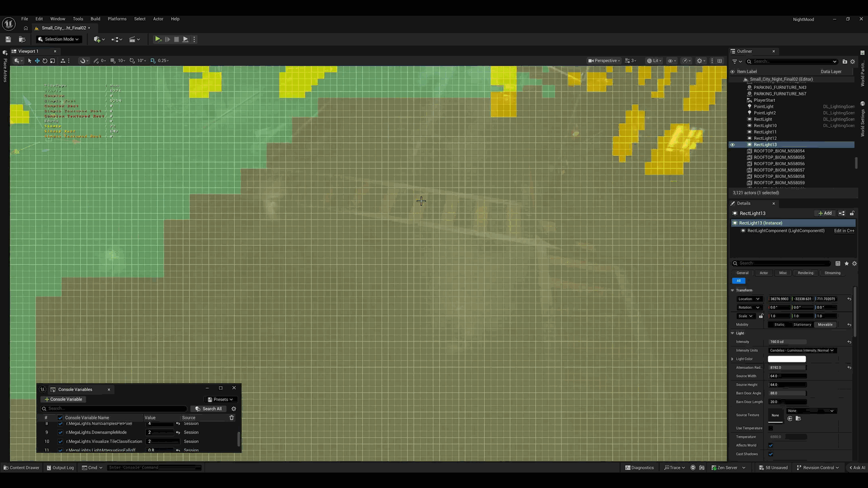
Task: Open the Outliner settings gear
Action: [853, 61]
